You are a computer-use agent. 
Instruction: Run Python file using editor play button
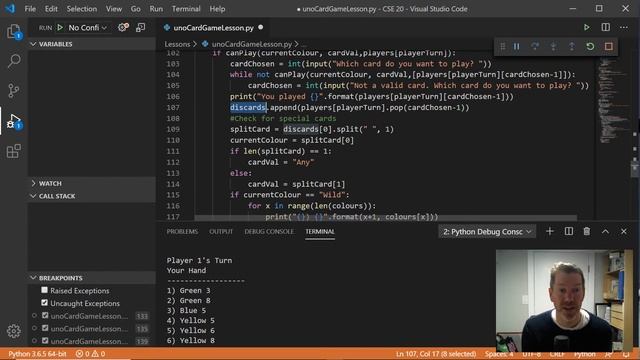(x=587, y=27)
